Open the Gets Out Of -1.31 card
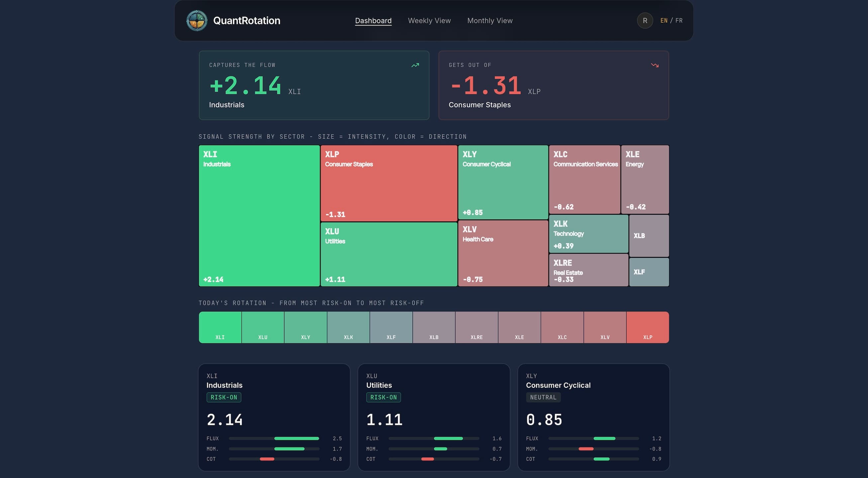The height and width of the screenshot is (478, 868). click(x=554, y=85)
